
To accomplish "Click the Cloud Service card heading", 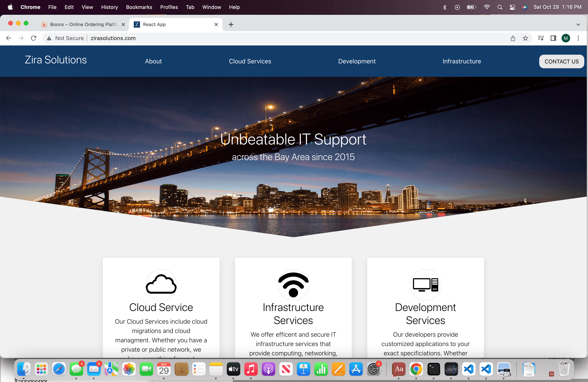I will [161, 307].
